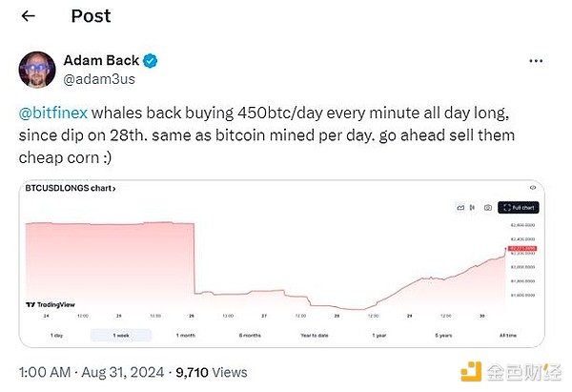Select the 1 day range tab
The image size is (572, 392).
coord(55,335)
